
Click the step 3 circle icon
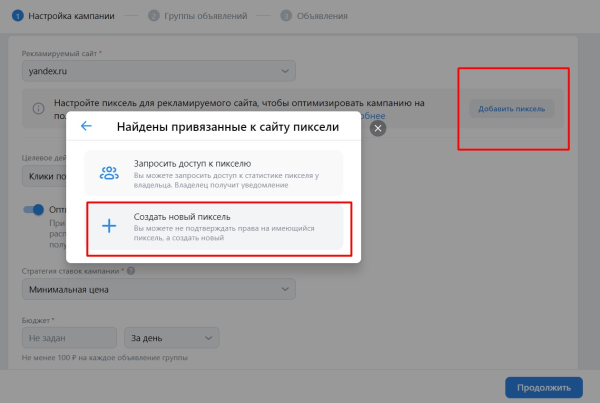(x=286, y=16)
